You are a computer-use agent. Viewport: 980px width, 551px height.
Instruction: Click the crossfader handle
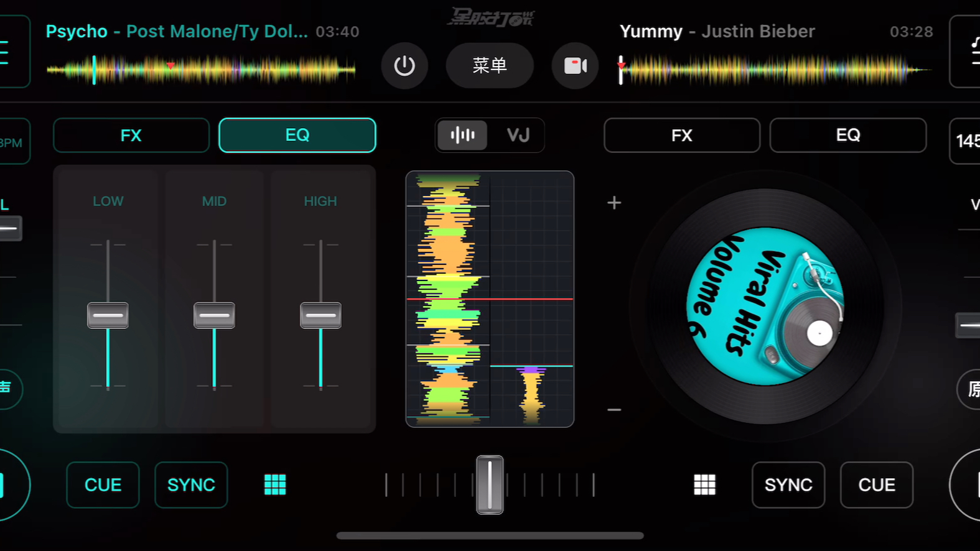(x=490, y=484)
